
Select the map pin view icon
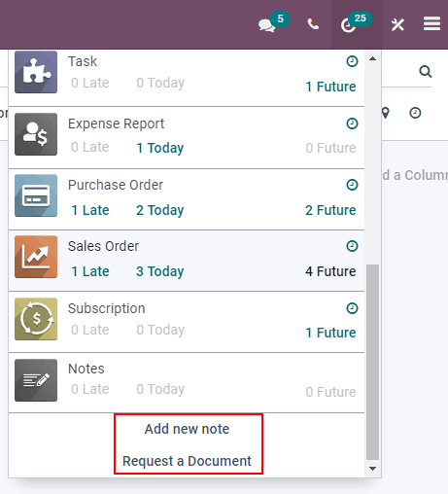click(x=385, y=113)
